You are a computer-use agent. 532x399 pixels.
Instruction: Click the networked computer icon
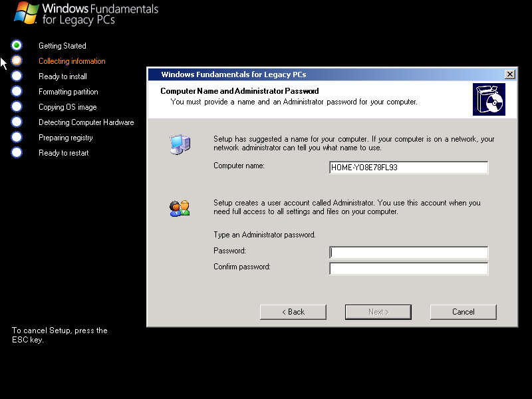point(180,144)
